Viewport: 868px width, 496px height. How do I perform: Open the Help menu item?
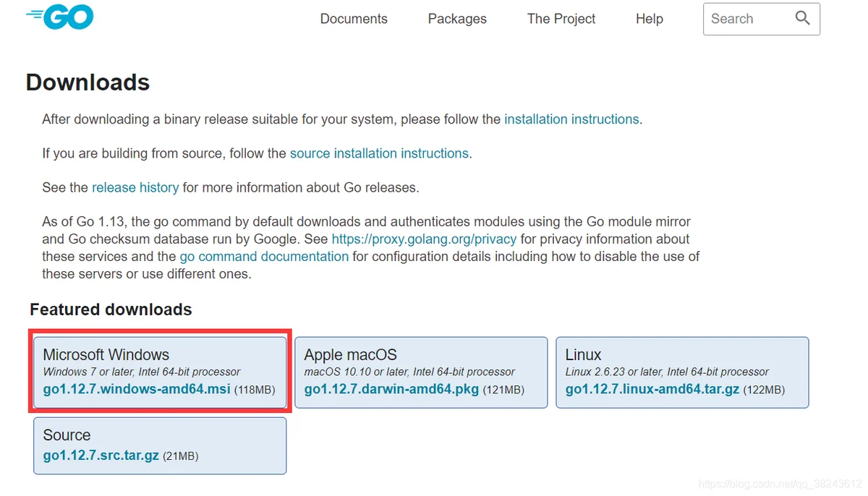coord(650,19)
